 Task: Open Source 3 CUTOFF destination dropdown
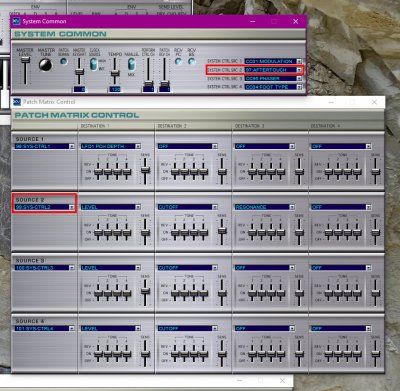188,268
